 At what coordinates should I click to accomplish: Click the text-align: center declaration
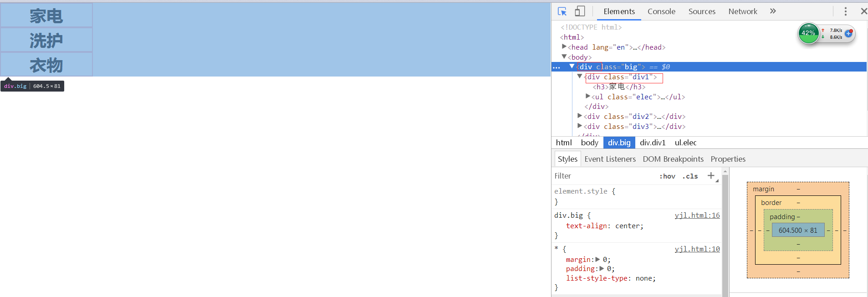(x=605, y=226)
